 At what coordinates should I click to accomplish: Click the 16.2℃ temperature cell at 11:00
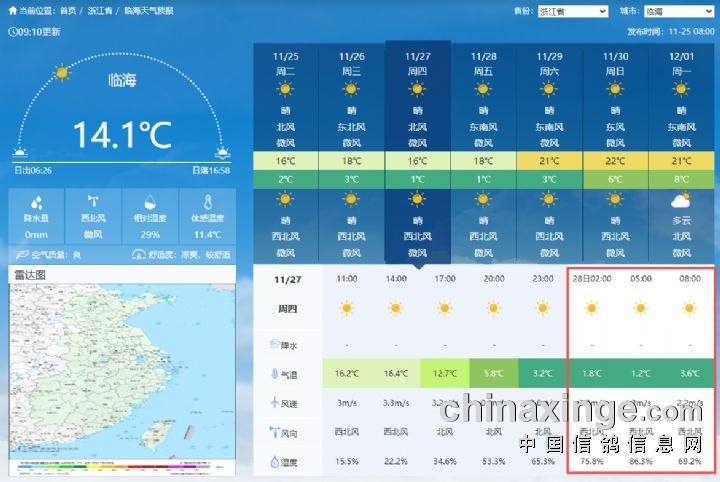347,374
